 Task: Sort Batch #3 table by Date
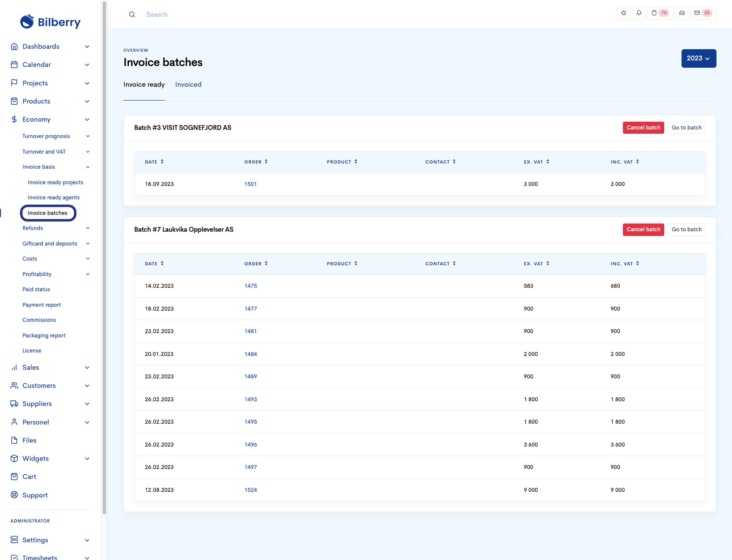154,162
